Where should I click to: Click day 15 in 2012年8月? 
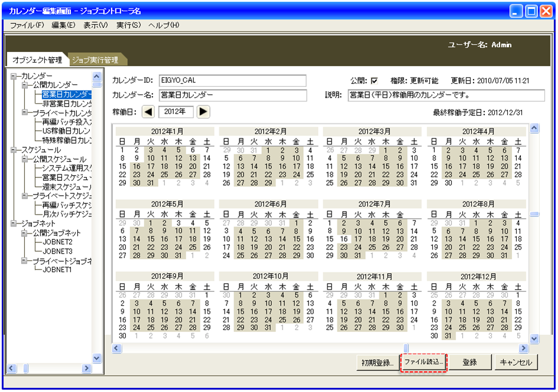point(476,239)
